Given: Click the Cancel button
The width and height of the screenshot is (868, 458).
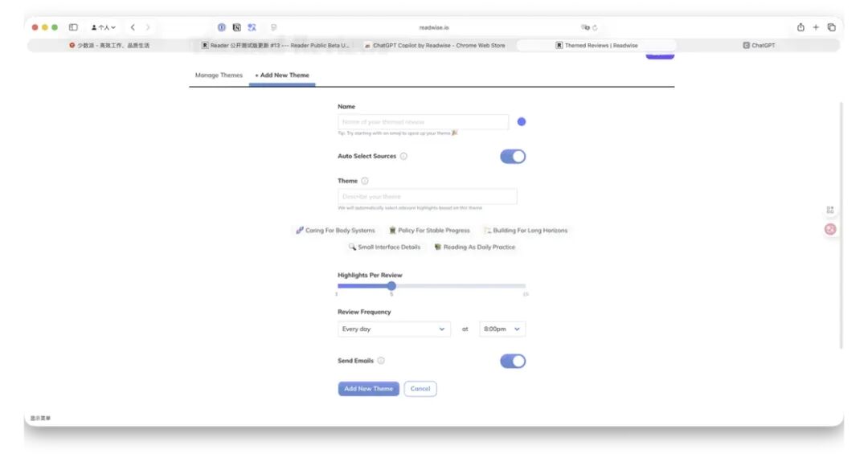Looking at the screenshot, I should click(420, 389).
